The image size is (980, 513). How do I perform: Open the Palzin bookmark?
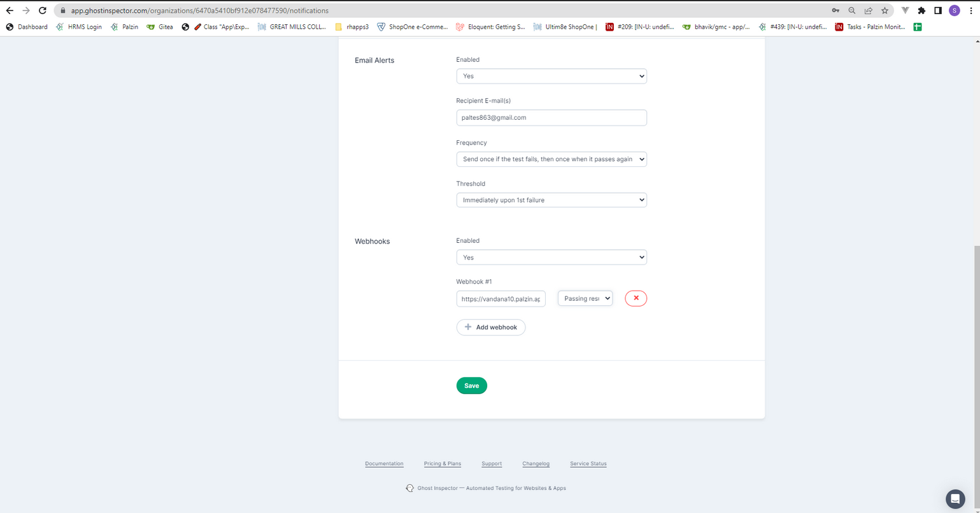tap(124, 27)
